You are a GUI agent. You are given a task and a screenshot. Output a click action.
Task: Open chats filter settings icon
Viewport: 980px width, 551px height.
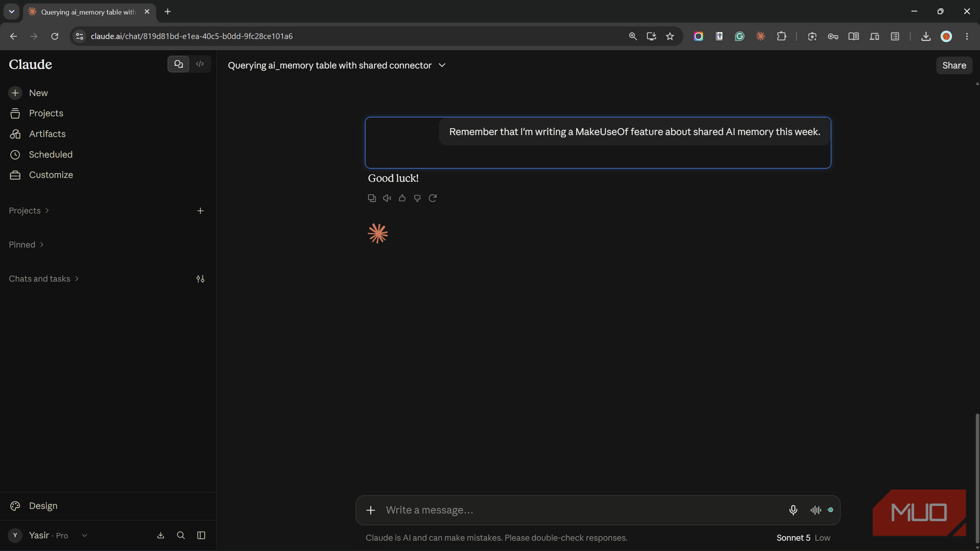[x=200, y=279]
